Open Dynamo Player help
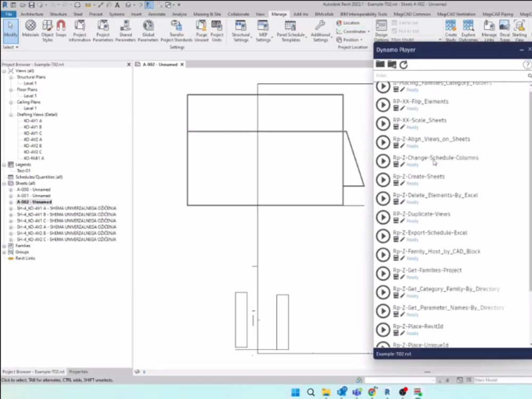532x399 pixels. click(x=527, y=65)
